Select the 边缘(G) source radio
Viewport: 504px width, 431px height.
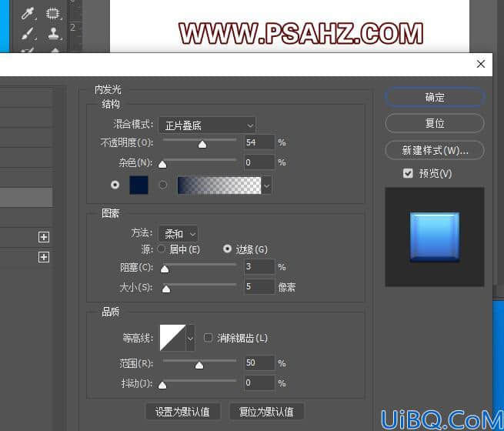pyautogui.click(x=227, y=249)
